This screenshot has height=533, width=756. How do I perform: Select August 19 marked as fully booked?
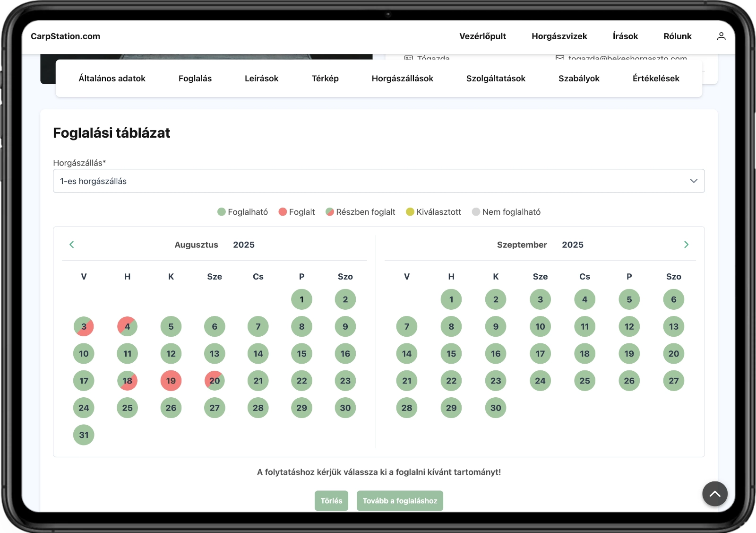(x=171, y=381)
